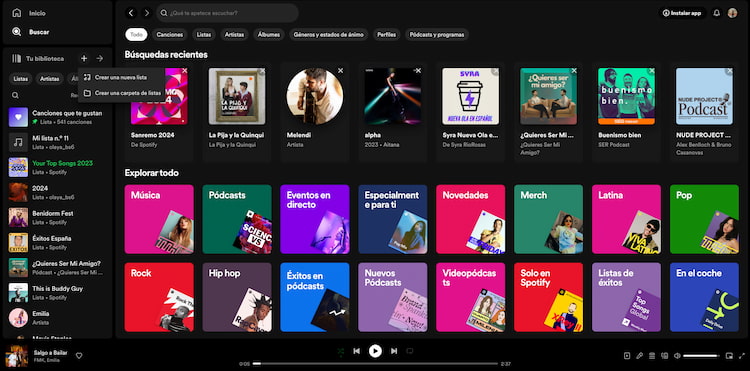This screenshot has width=750, height=371.
Task: Open the user profile avatar
Action: 732,13
